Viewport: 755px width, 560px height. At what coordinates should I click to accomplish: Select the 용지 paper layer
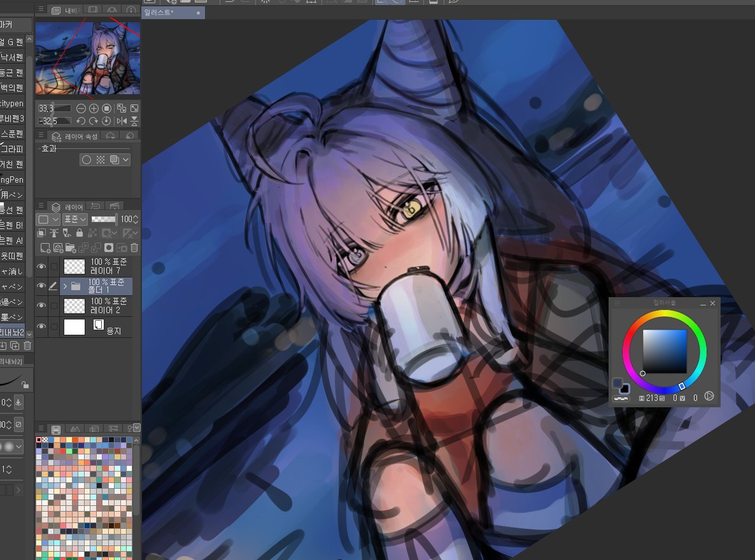pos(95,326)
